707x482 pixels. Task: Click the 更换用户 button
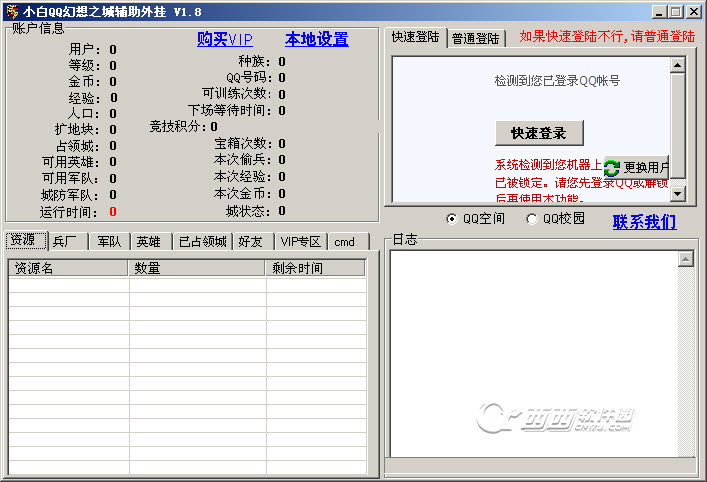[636, 168]
